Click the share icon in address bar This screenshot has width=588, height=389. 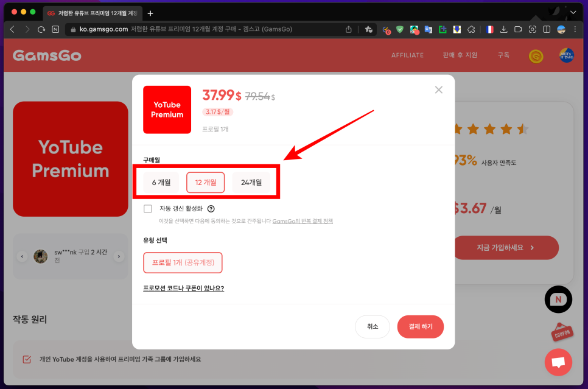(348, 29)
